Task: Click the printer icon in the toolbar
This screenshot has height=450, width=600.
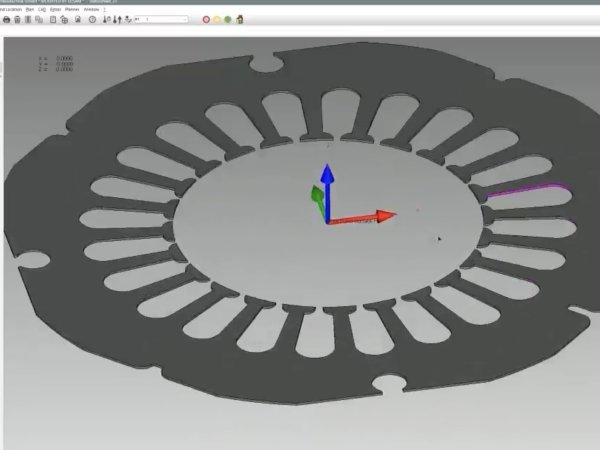Action: click(x=7, y=19)
